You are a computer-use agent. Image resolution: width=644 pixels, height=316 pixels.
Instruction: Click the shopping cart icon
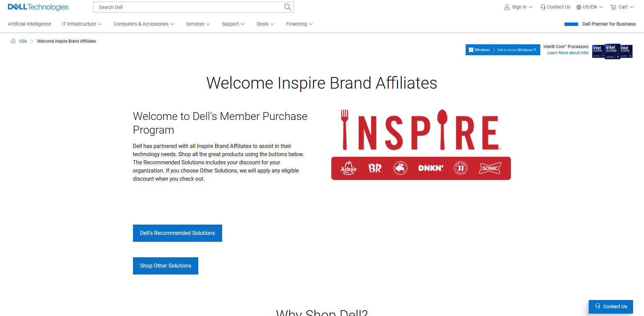(x=613, y=7)
